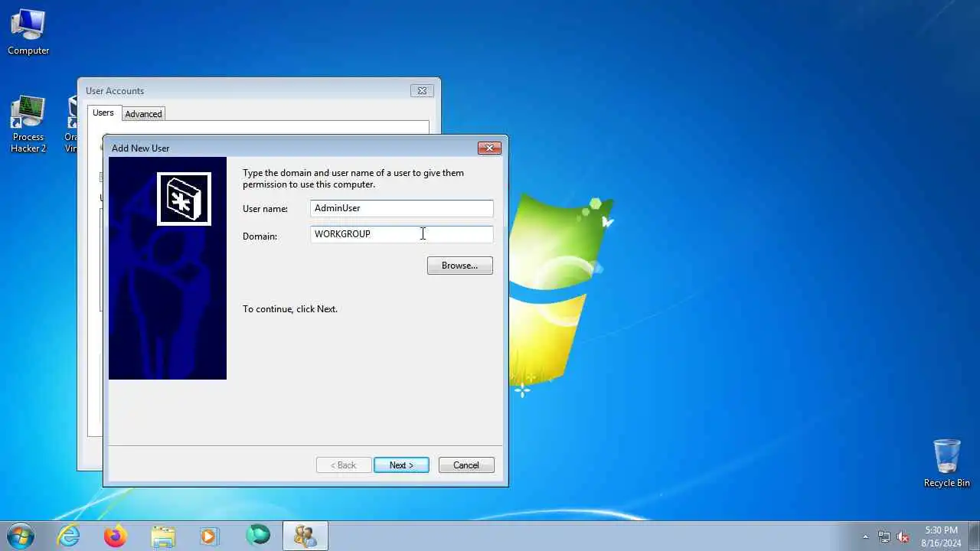Close the Add New User dialog
This screenshot has height=551, width=980.
pyautogui.click(x=489, y=148)
